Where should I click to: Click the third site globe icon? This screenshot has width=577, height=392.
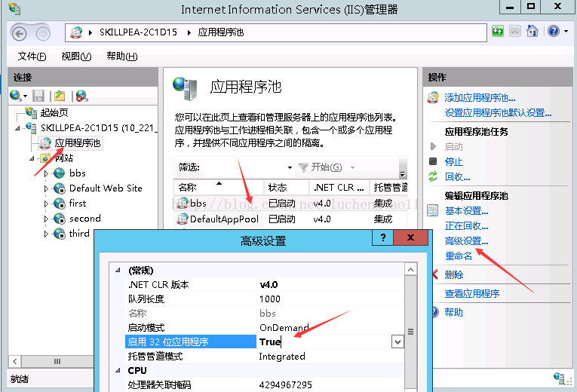coord(60,234)
